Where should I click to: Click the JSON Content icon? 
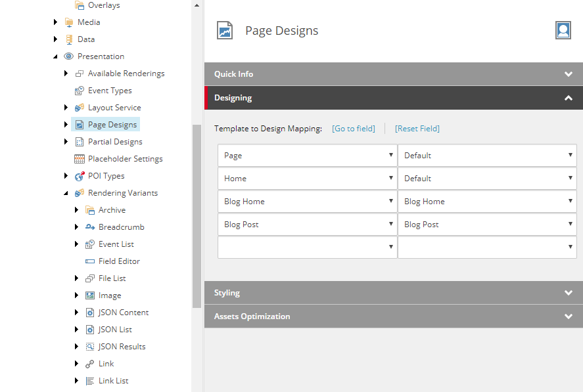click(x=89, y=313)
